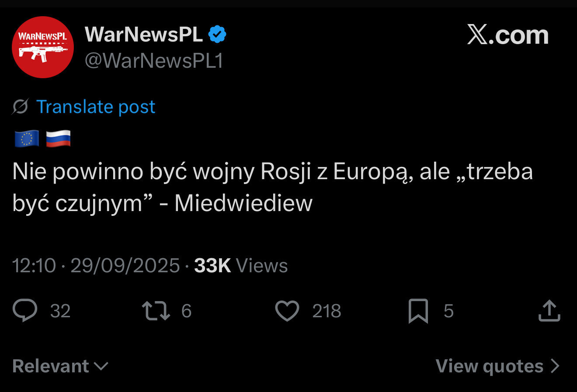Repost this tweet via retweet icon
The image size is (577, 392).
point(156,310)
